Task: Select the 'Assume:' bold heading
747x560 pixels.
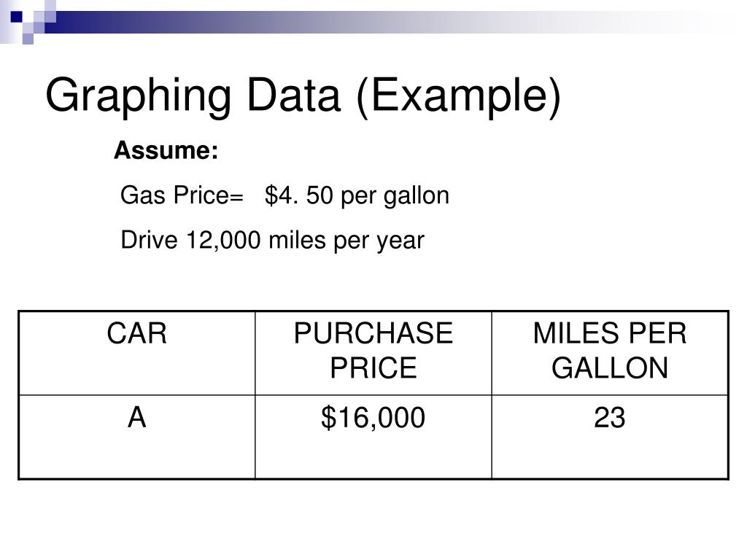Action: click(166, 150)
